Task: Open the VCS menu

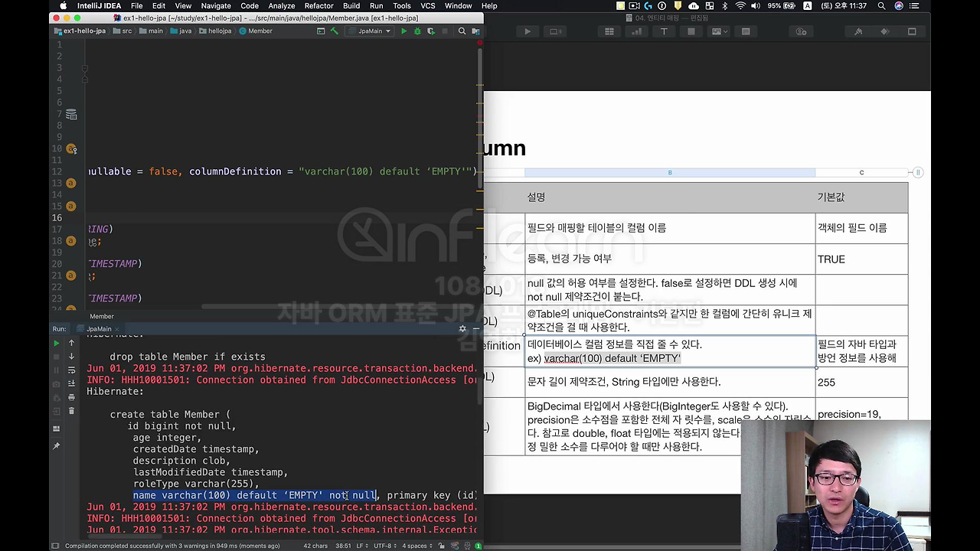Action: [428, 6]
